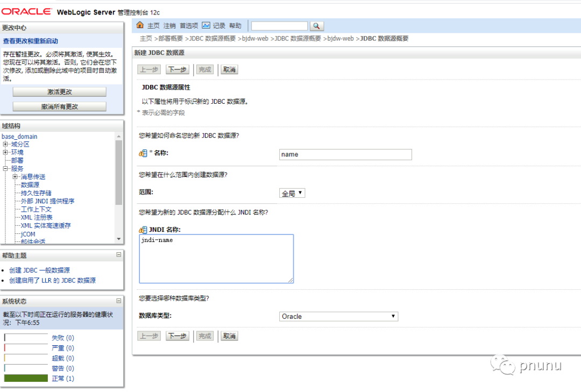Screen dimensions: 581x392
Task: Click the record image icon
Action: point(206,25)
